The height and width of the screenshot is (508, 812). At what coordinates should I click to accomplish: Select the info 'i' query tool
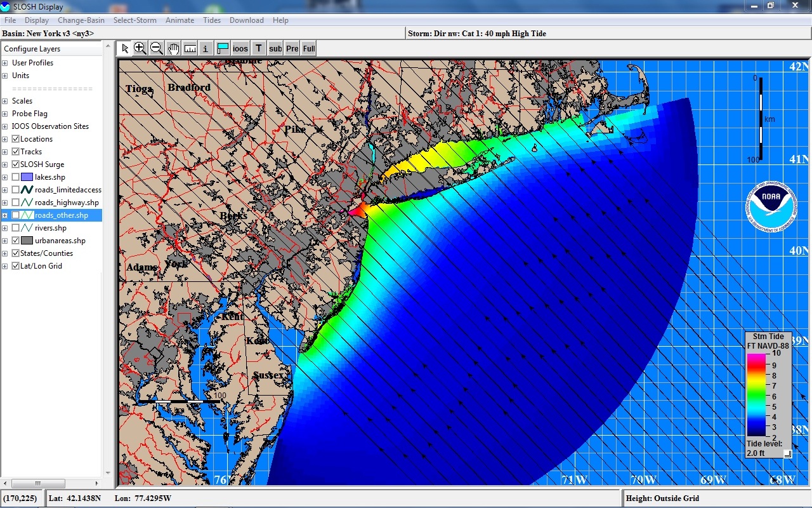point(206,48)
